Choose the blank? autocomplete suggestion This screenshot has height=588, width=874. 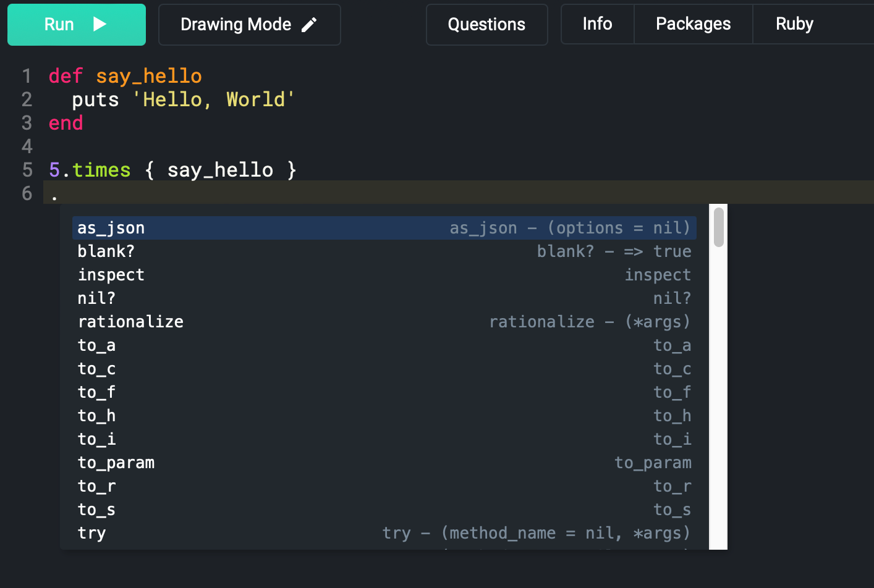(x=384, y=251)
